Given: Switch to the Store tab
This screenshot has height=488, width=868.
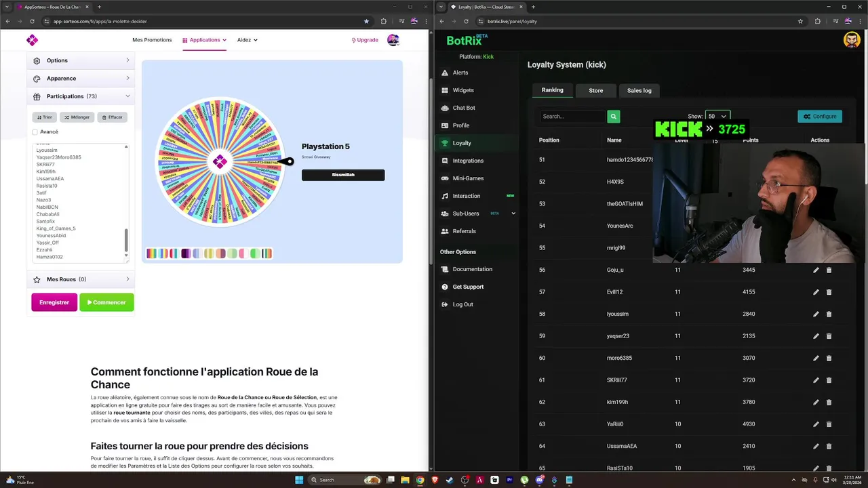Looking at the screenshot, I should click(595, 90).
